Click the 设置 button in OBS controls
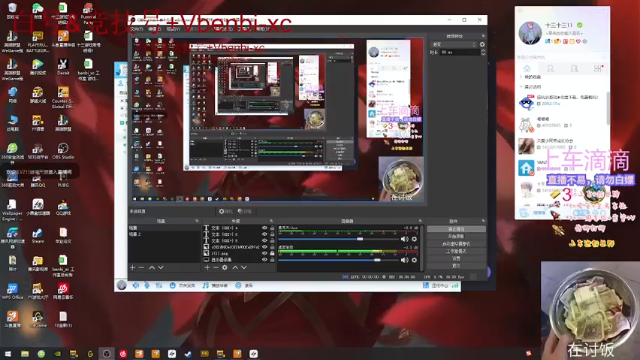 pos(456,258)
